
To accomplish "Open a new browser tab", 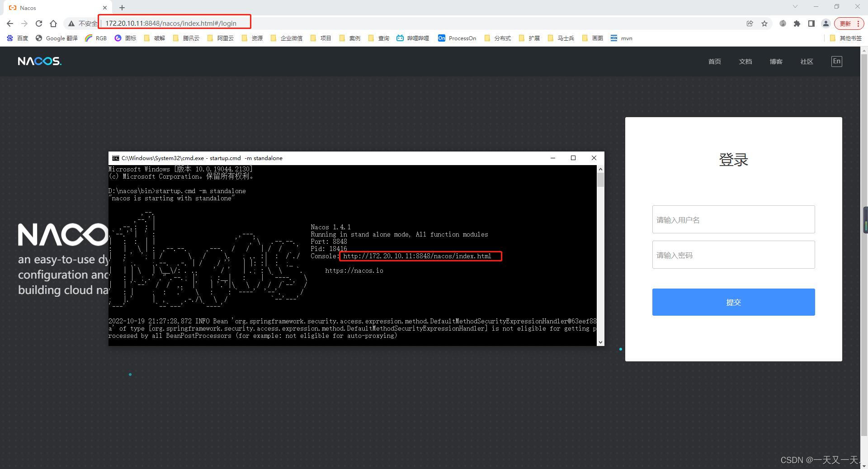I will pos(122,8).
